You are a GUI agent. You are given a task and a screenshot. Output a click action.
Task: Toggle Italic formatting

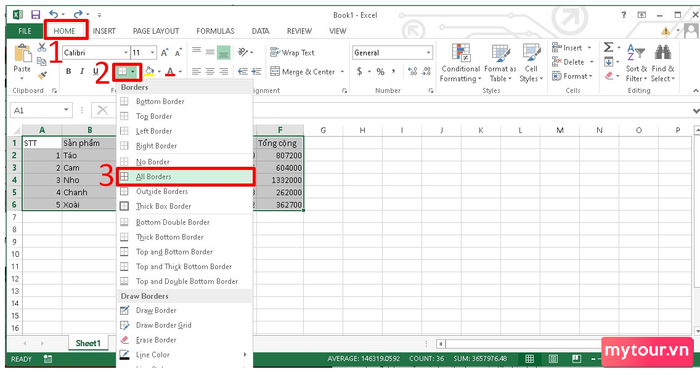(x=82, y=71)
